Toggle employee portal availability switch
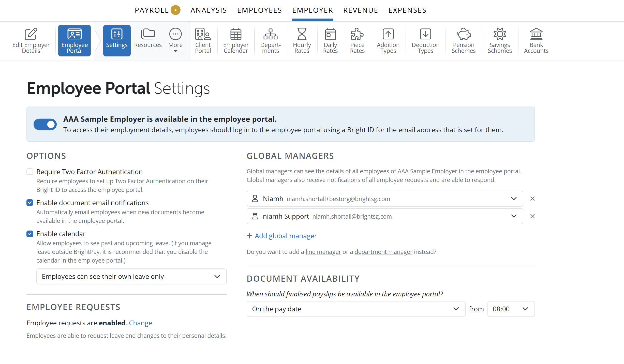The image size is (624, 364). pyautogui.click(x=45, y=124)
